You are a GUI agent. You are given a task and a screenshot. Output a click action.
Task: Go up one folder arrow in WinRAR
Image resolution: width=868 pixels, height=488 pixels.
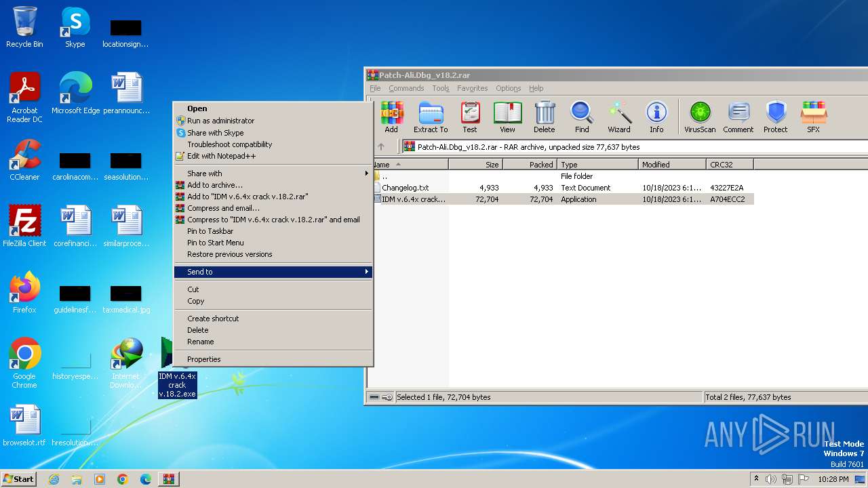pyautogui.click(x=381, y=146)
